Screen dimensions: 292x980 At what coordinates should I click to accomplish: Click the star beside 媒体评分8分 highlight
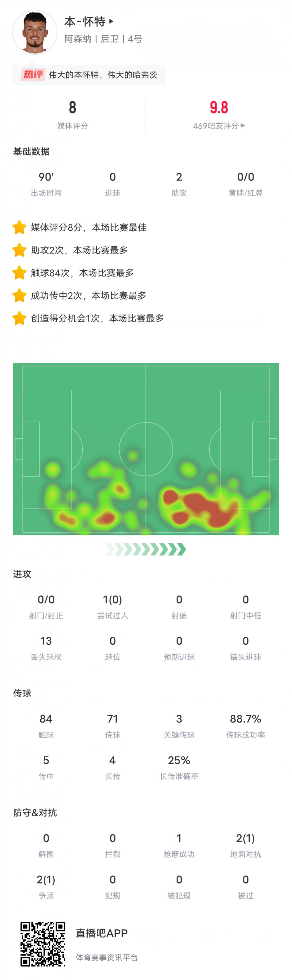point(19,227)
